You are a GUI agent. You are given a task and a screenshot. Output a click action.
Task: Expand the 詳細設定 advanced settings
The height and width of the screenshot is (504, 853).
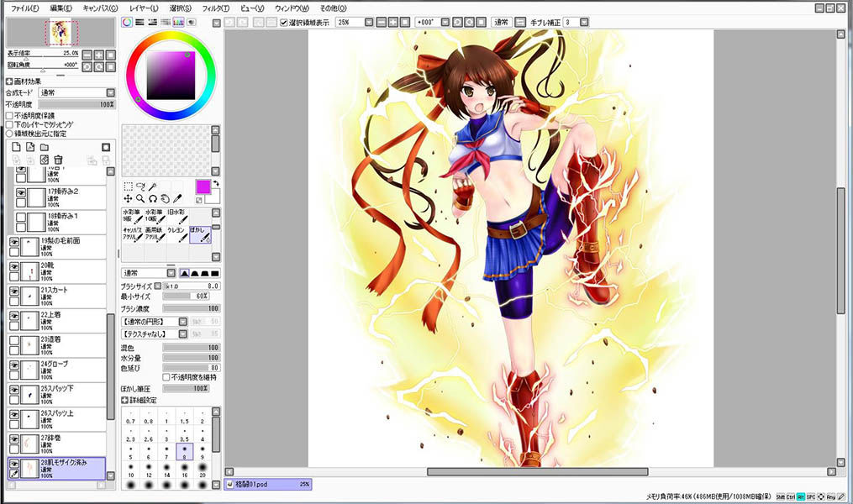pos(124,400)
